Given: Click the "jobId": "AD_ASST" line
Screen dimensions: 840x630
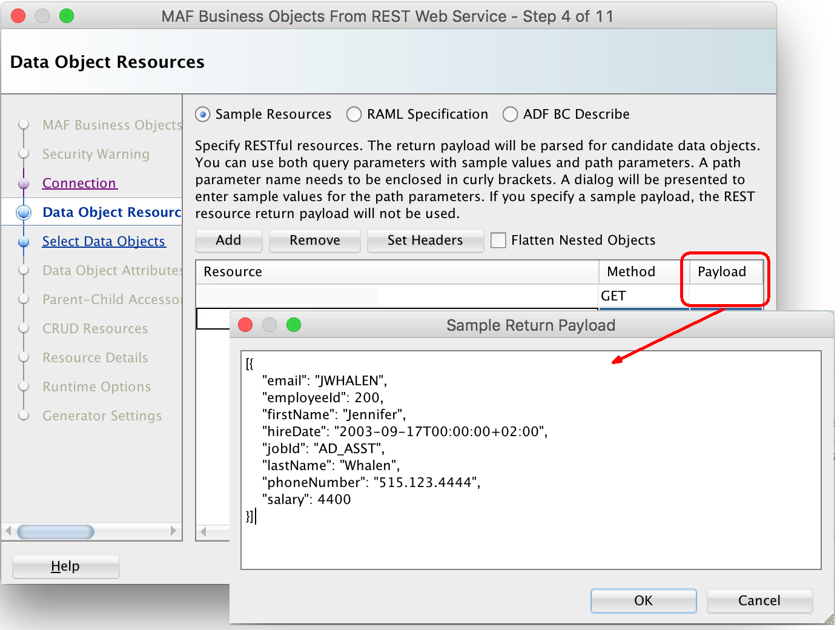Looking at the screenshot, I should click(x=323, y=448).
